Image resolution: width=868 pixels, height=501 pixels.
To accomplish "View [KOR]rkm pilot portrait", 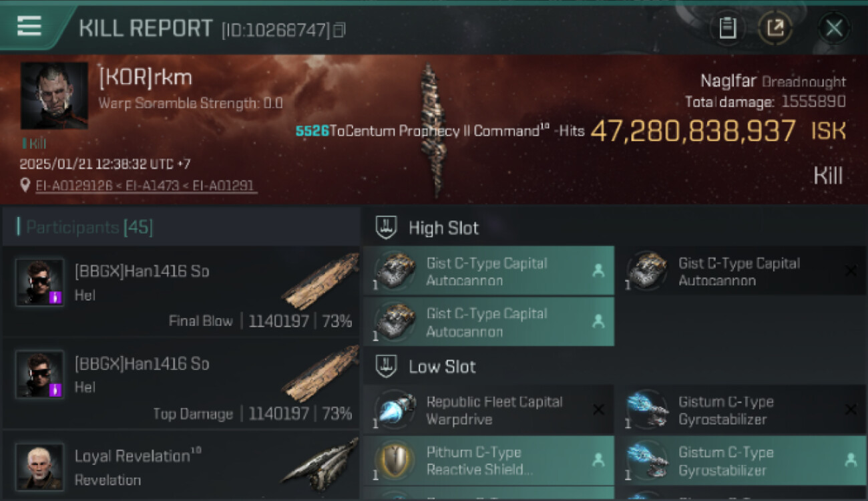I will click(54, 96).
